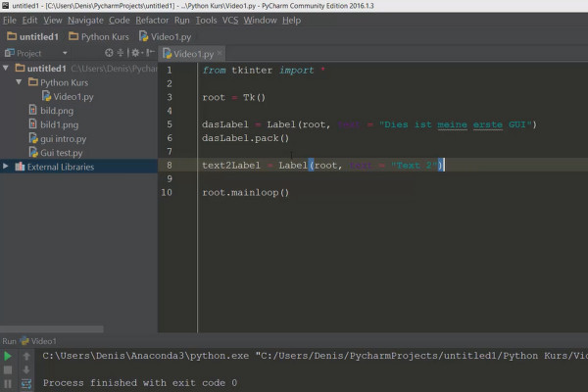The width and height of the screenshot is (588, 392).
Task: Click the Video1.py breadcrumb in navigation bar
Action: [x=165, y=37]
